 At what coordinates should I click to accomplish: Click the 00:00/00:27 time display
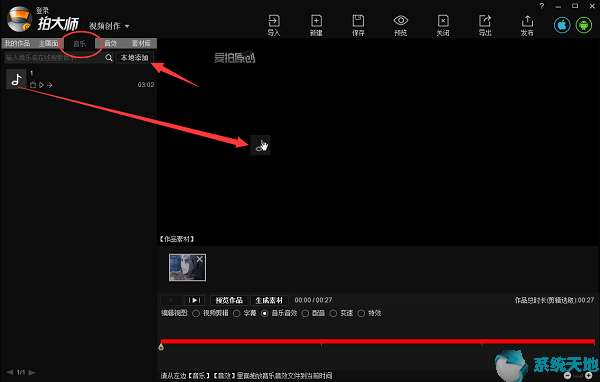(313, 300)
